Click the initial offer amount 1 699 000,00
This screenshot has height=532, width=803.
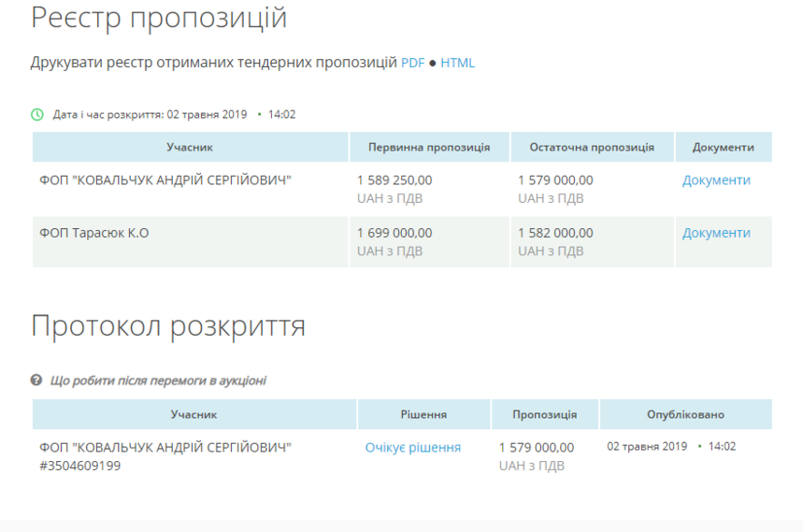[x=394, y=233]
